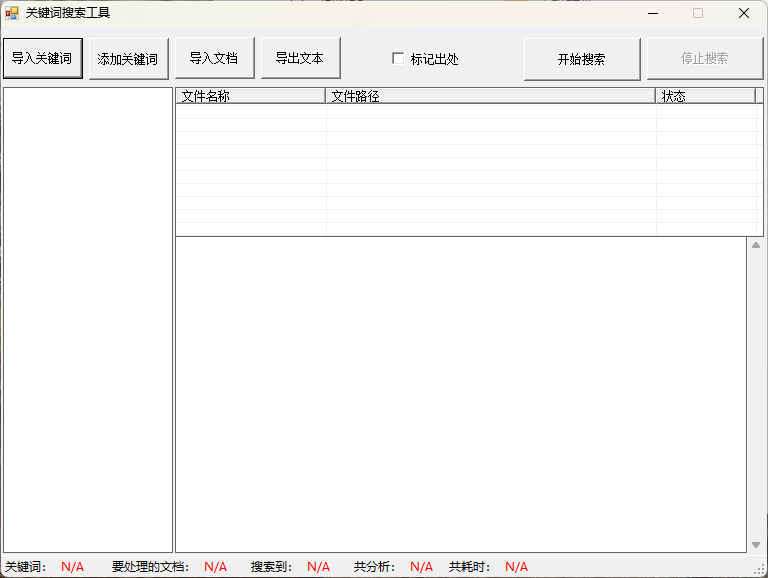
Task: Click the resize grip in status bar corner
Action: point(761,570)
